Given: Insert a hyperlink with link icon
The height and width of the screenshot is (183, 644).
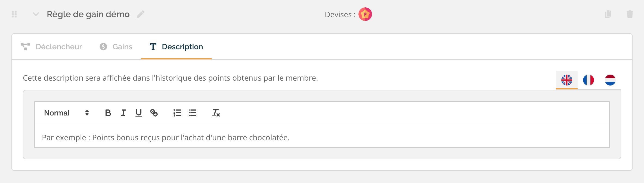Looking at the screenshot, I should pos(154,113).
